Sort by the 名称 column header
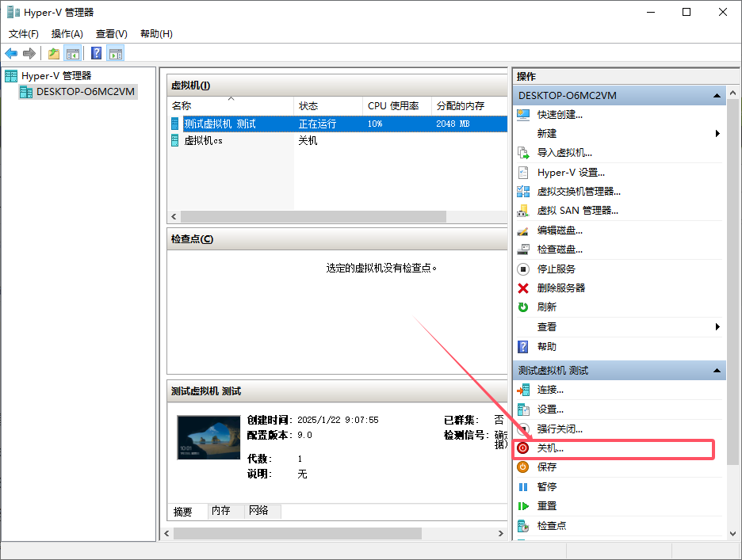 click(231, 106)
